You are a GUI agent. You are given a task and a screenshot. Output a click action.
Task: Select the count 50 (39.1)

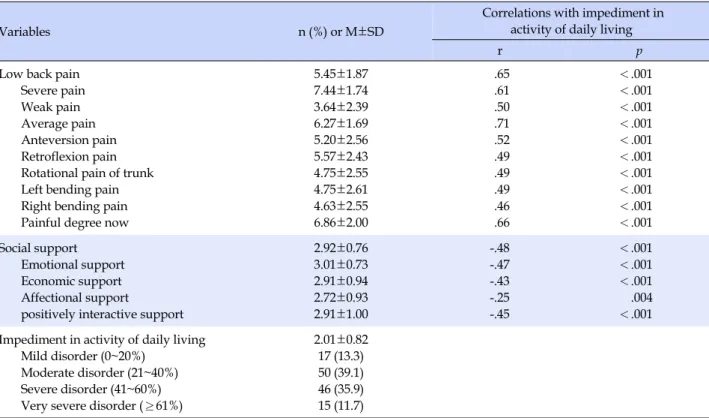pos(341,373)
